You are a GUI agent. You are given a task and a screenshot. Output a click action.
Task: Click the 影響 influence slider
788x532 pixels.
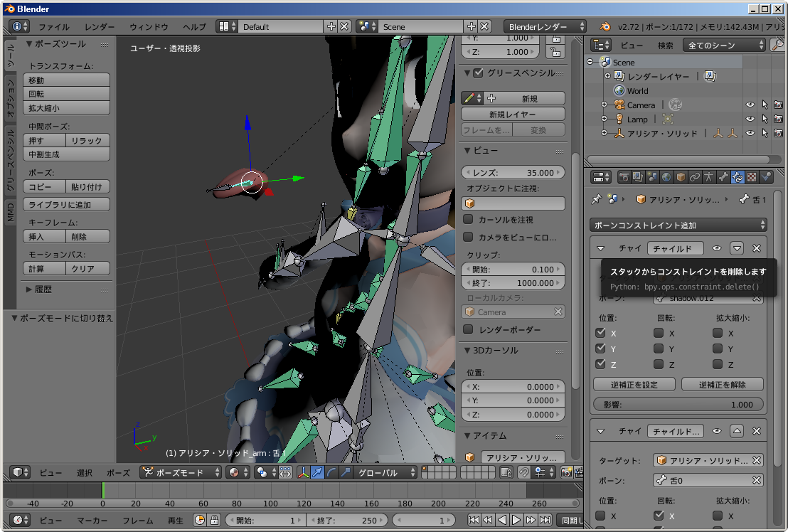[x=678, y=405]
